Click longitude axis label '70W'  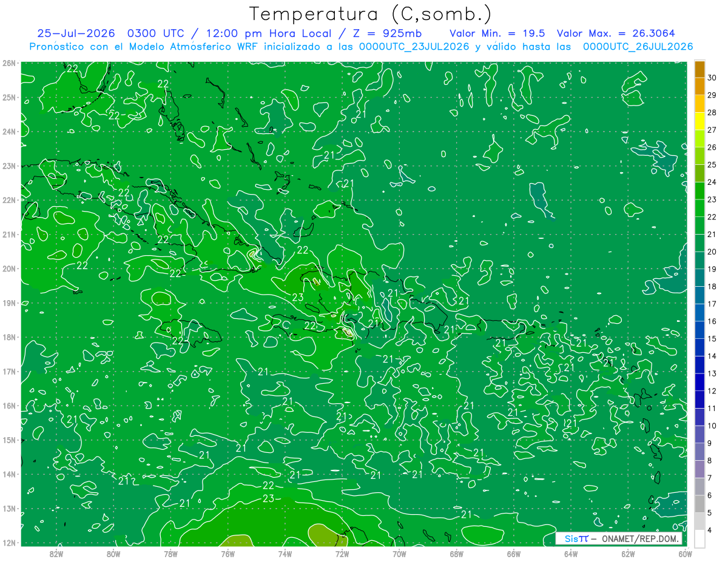click(x=399, y=554)
